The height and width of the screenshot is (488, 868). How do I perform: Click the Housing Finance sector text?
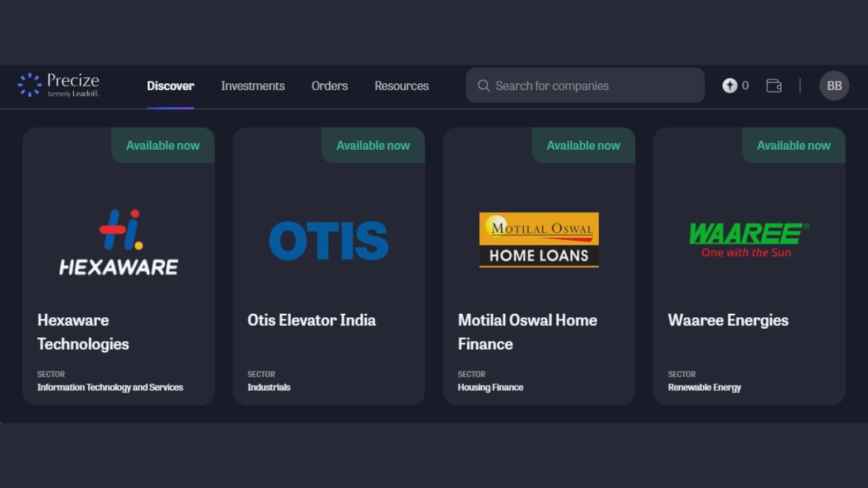pos(490,388)
